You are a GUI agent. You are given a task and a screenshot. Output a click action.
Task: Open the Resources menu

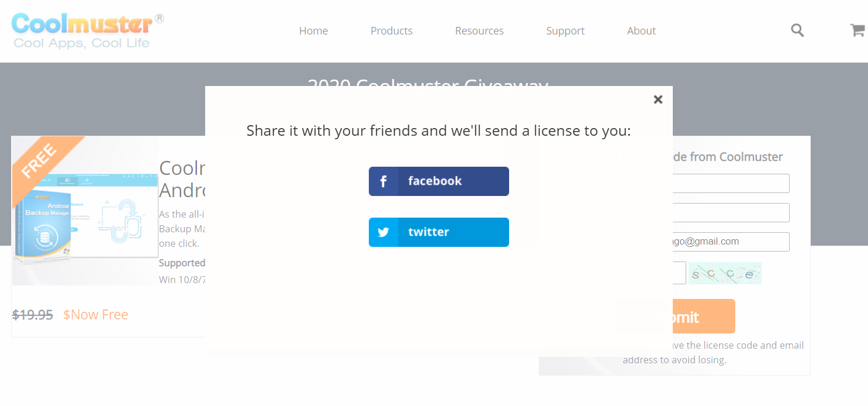pos(479,31)
